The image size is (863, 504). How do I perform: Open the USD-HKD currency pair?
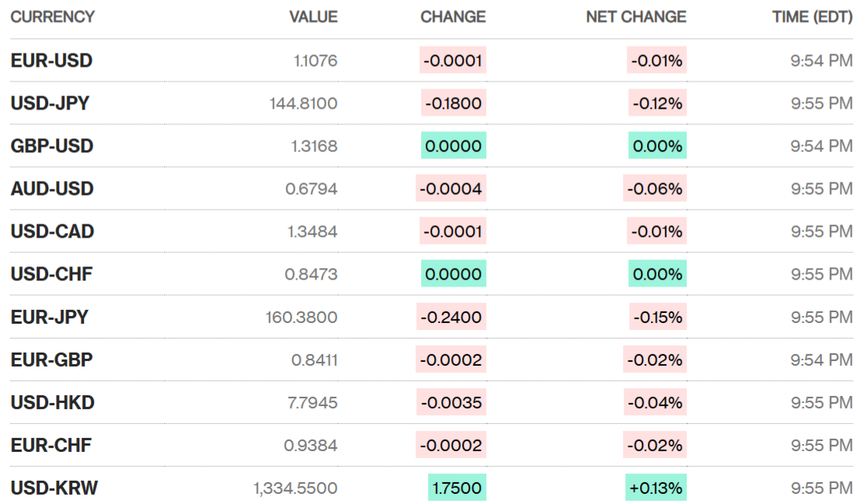coord(53,402)
